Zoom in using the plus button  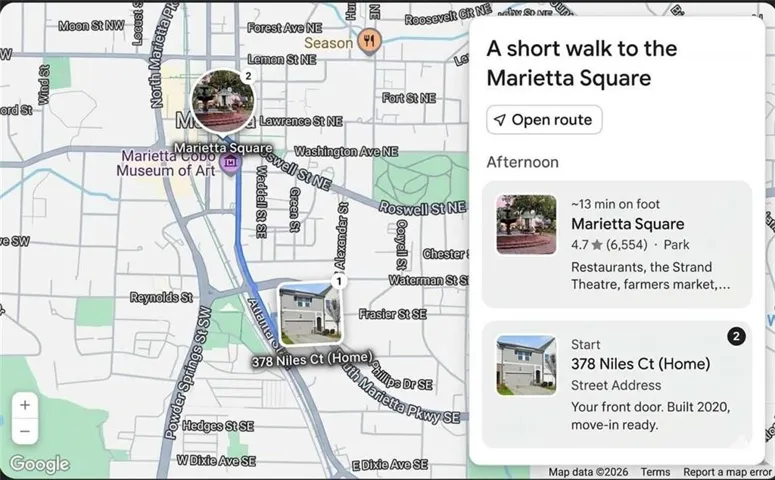pyautogui.click(x=25, y=405)
